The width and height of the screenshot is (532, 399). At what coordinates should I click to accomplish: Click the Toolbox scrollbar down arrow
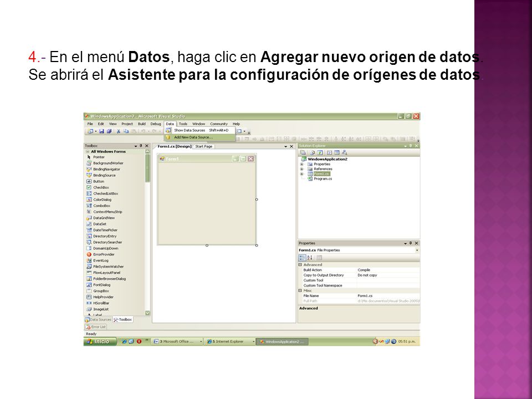point(147,313)
